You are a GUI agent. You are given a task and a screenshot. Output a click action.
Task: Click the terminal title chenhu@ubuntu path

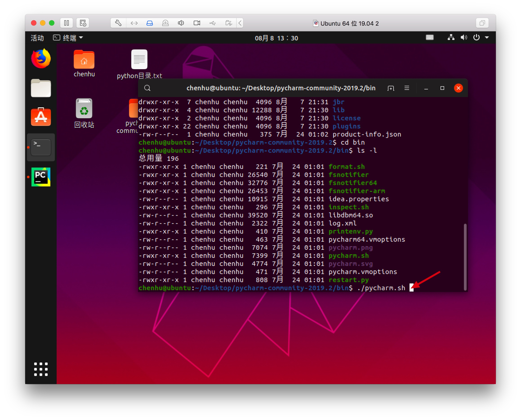(281, 88)
